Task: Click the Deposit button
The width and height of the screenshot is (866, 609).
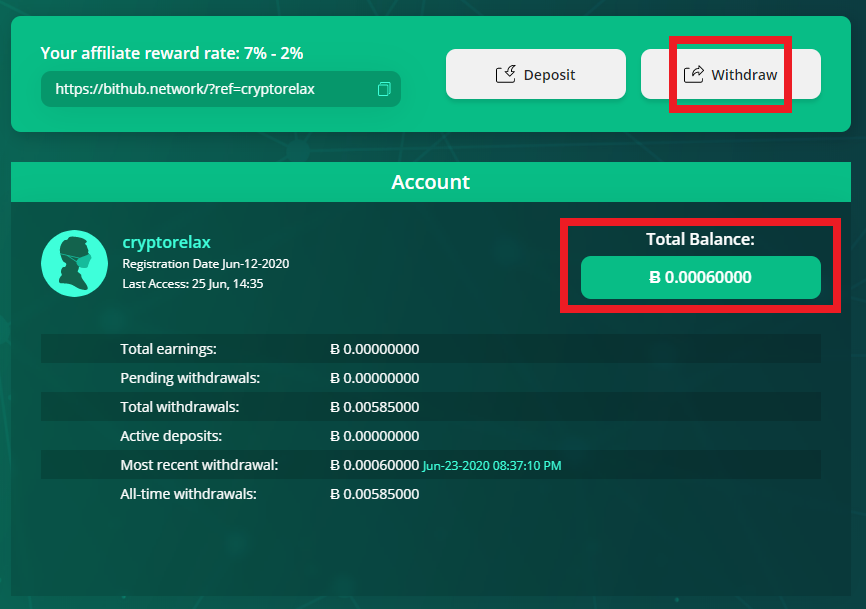Action: (x=536, y=74)
